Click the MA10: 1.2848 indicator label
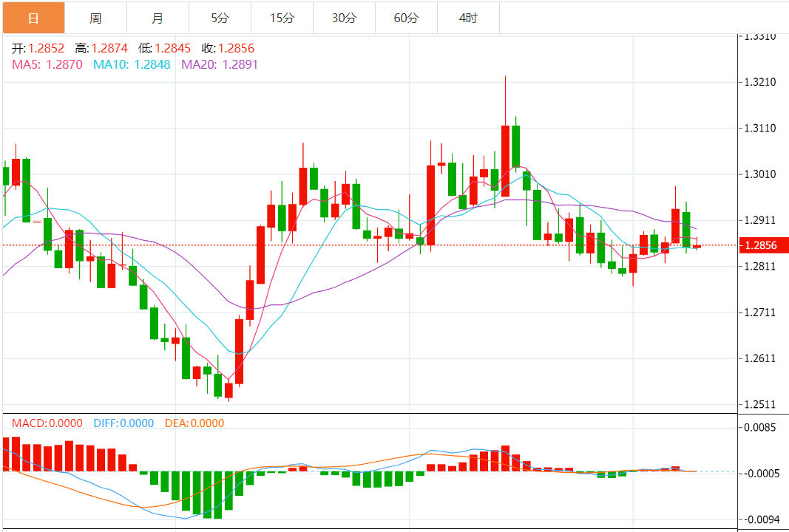The height and width of the screenshot is (532, 789). coord(132,64)
